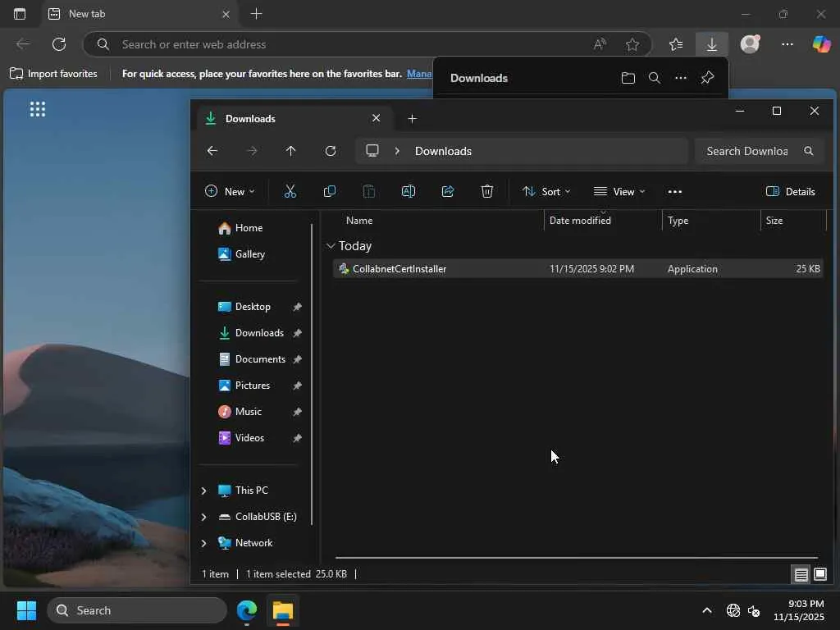Click the Cut scissors icon in toolbar
Image resolution: width=840 pixels, height=630 pixels.
point(290,191)
